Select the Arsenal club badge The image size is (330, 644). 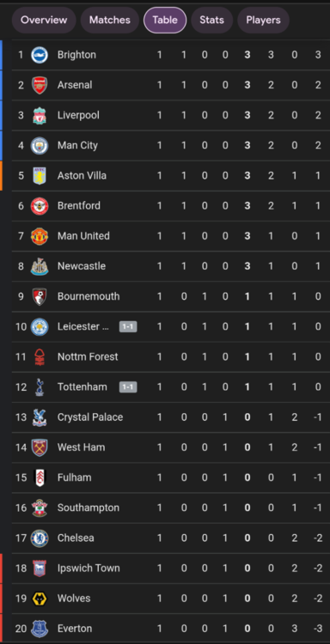pyautogui.click(x=40, y=85)
